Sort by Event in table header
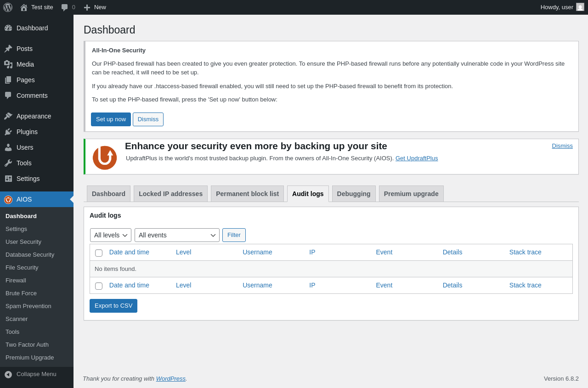This screenshot has width=588, height=388. tap(384, 252)
